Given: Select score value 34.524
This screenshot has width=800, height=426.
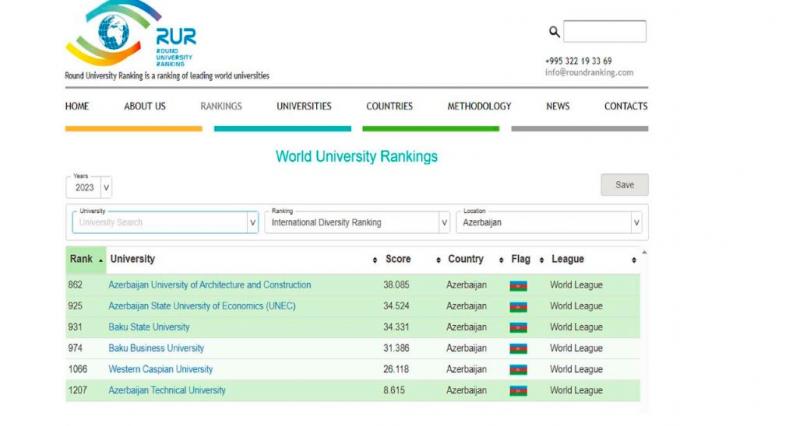Looking at the screenshot, I should pyautogui.click(x=396, y=306).
